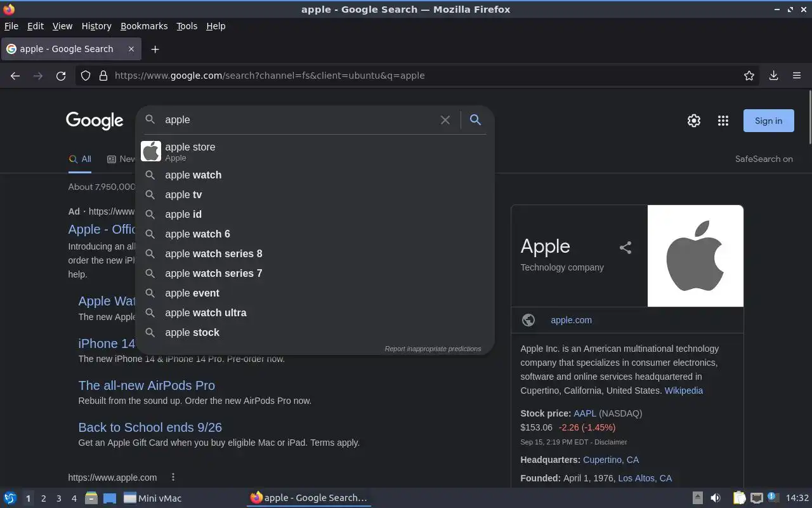Open the Tools menu
This screenshot has width=812, height=508.
tap(187, 26)
